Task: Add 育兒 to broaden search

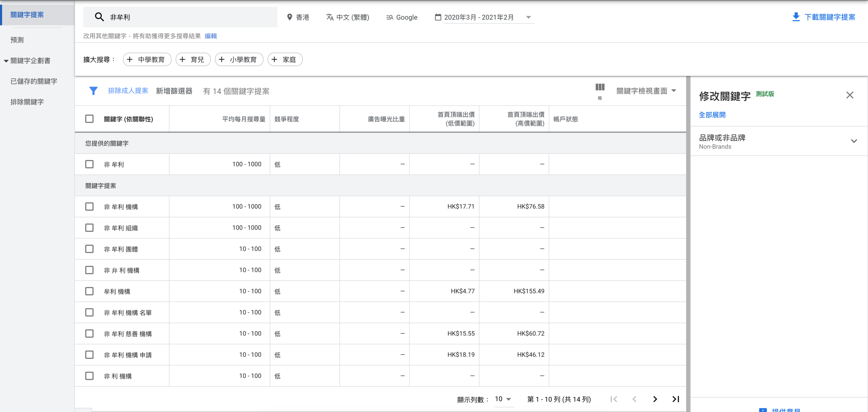Action: [193, 60]
